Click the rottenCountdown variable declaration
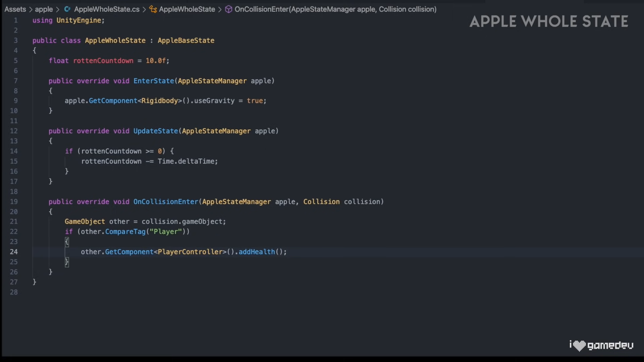Viewport: 644px width, 362px height. coord(103,61)
